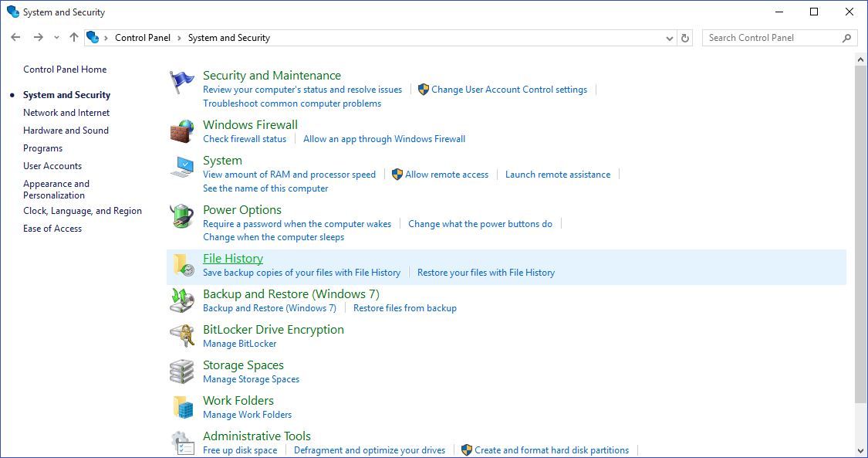Open Power Options via the battery icon
868x458 pixels.
point(181,216)
